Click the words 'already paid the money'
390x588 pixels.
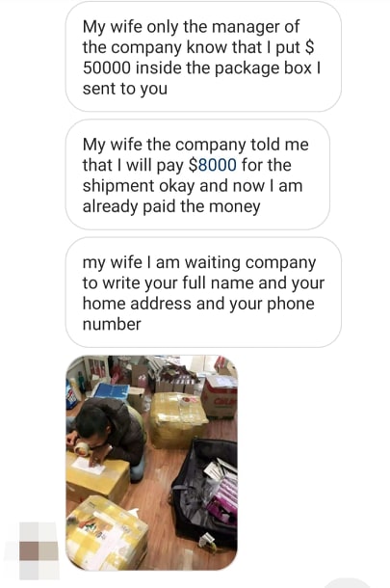[171, 206]
